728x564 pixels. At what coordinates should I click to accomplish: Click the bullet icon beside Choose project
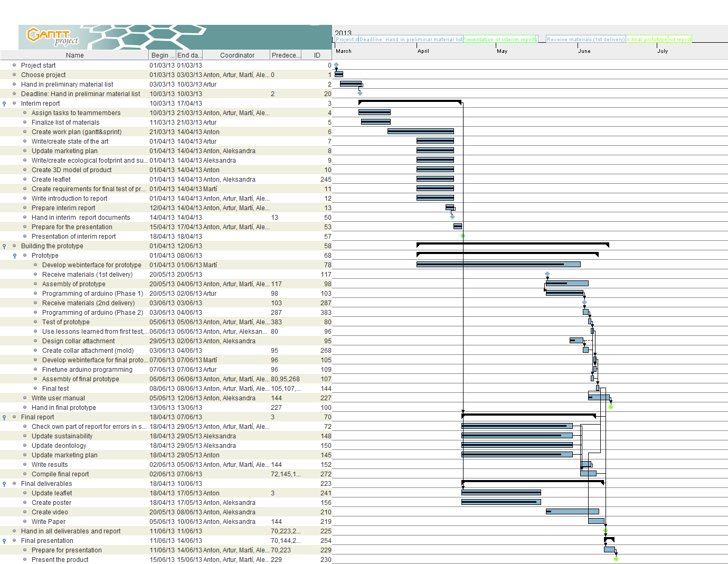tap(14, 75)
